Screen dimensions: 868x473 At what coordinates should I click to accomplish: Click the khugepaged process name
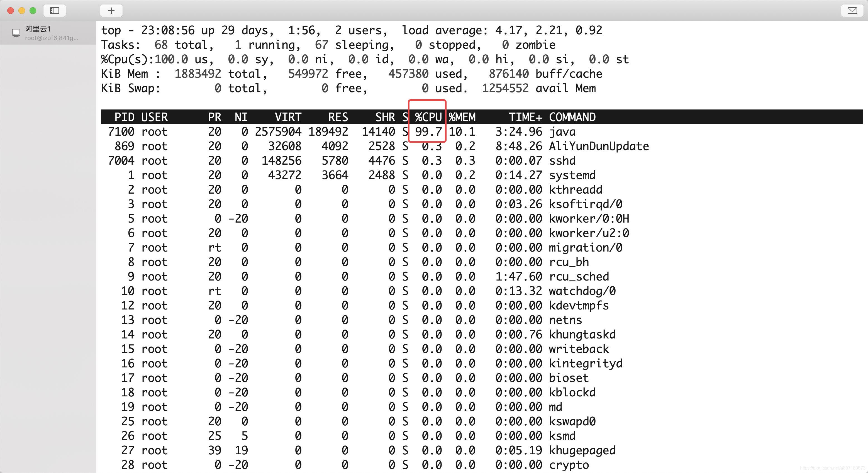[x=582, y=450]
